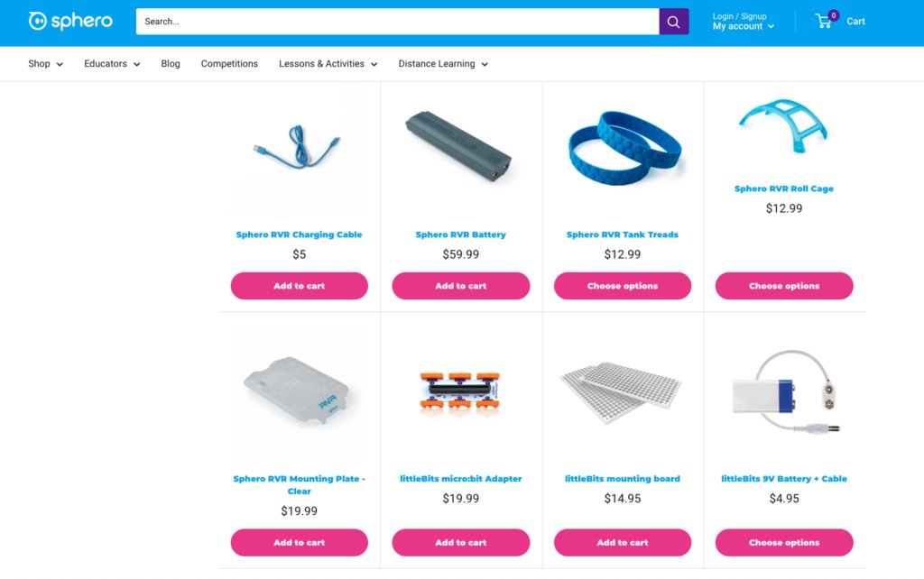Open the Competitions menu item
Viewport: 924px width, 579px height.
pyautogui.click(x=229, y=64)
